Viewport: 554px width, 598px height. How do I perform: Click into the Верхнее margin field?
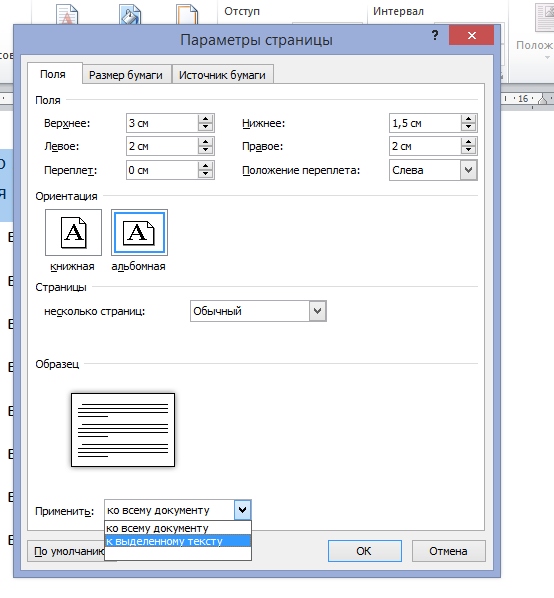point(162,123)
